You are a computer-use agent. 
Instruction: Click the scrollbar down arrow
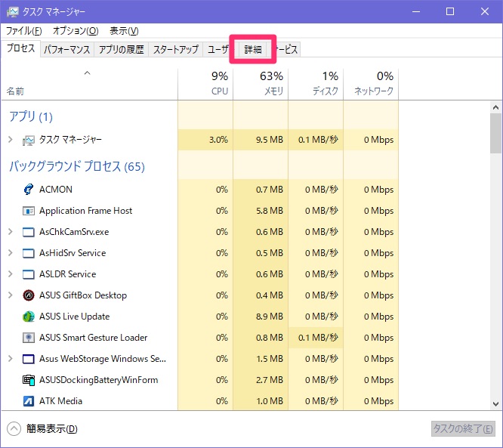[495, 403]
